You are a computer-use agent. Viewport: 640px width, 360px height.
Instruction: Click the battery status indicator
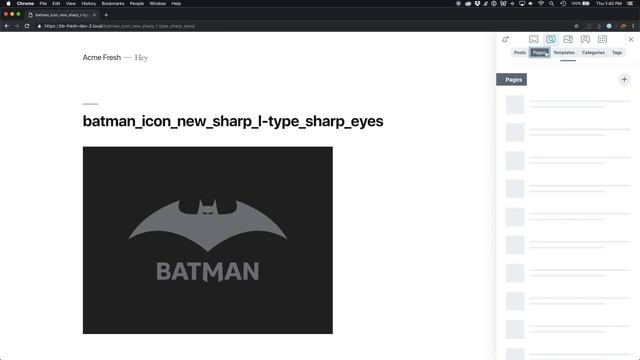tap(580, 3)
